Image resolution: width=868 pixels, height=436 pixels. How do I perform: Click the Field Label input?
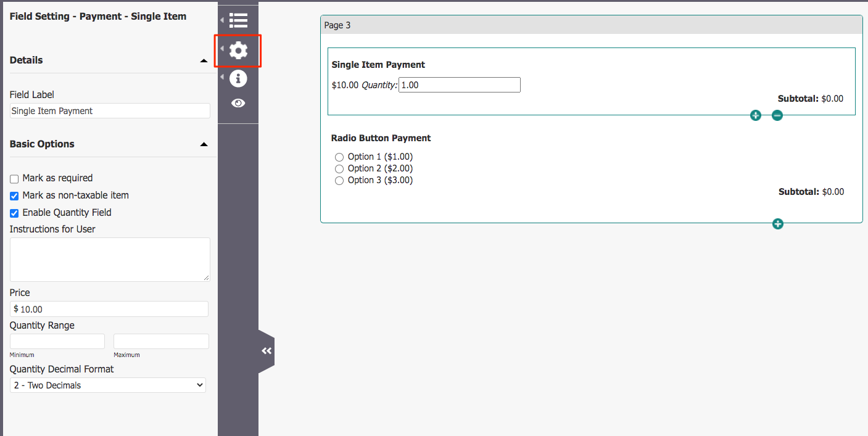[110, 111]
